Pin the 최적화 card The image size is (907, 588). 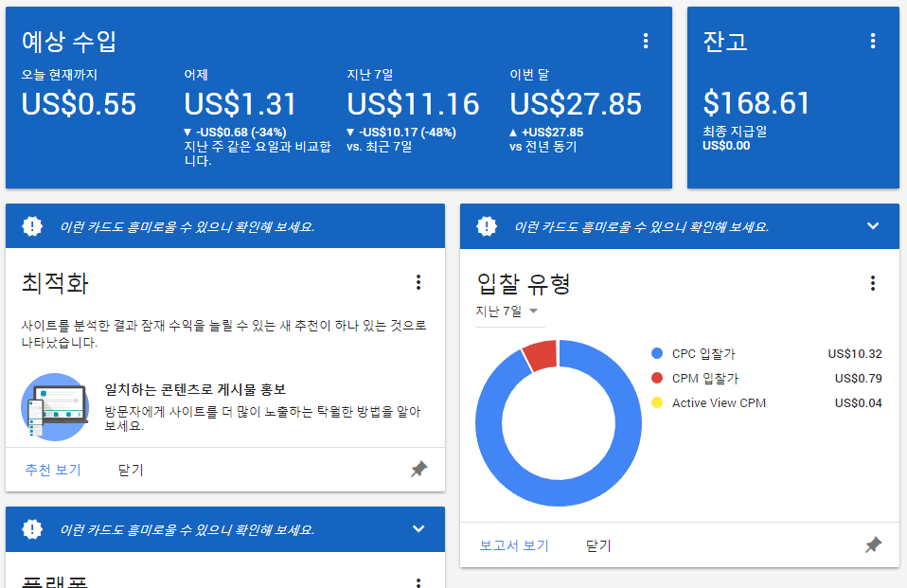coord(418,470)
